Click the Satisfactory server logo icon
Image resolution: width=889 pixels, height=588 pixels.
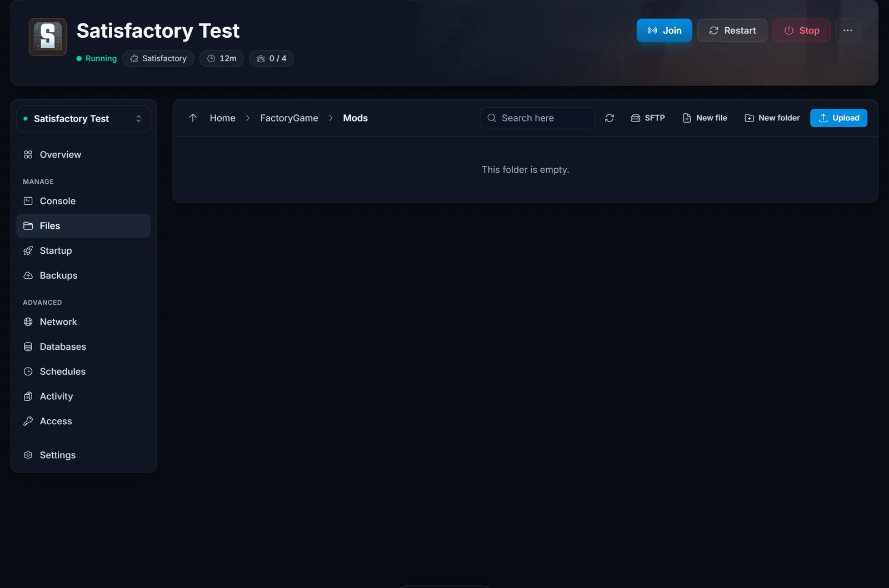48,37
